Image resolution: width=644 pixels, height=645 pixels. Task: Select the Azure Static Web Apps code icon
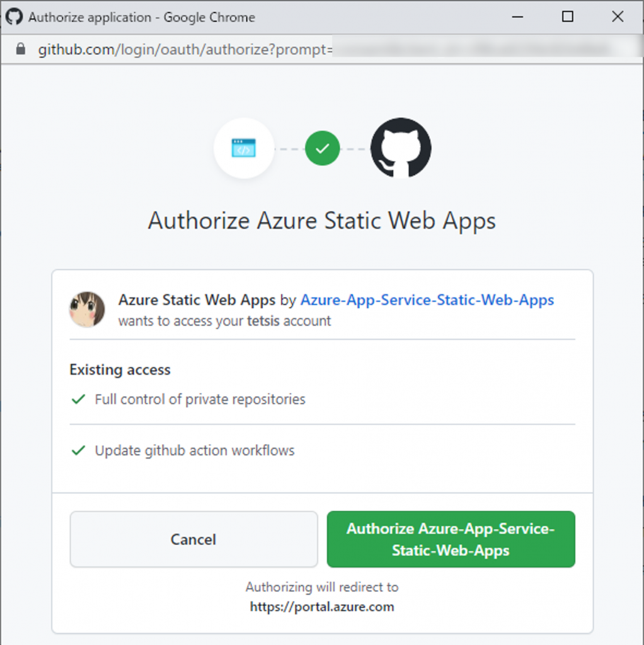coord(244,149)
